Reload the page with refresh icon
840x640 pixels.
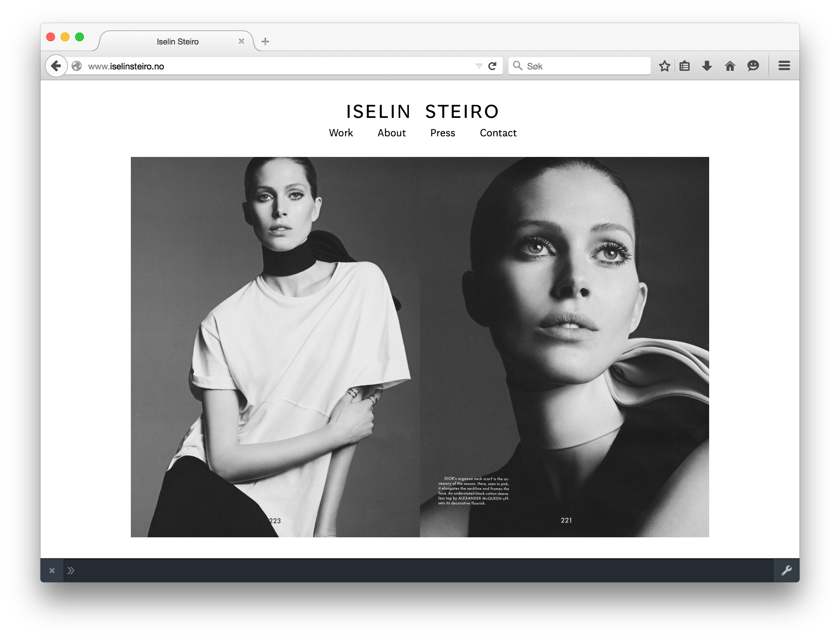click(x=492, y=66)
